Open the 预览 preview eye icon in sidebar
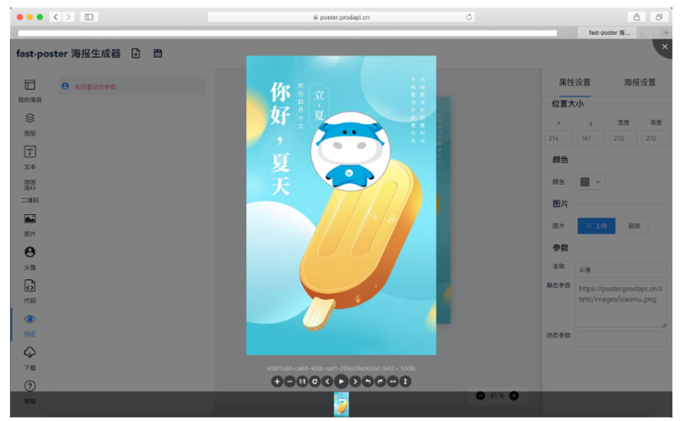The height and width of the screenshot is (421, 687). coord(30,320)
